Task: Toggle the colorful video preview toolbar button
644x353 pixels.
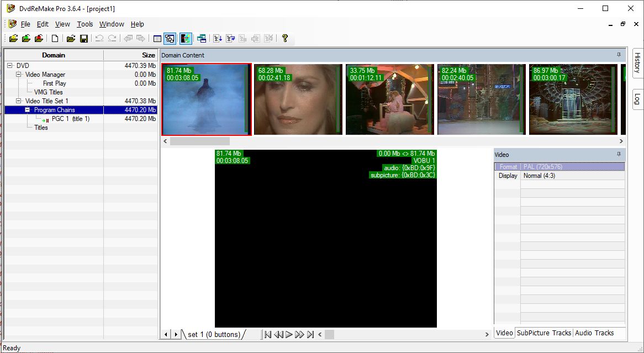Action: click(x=186, y=39)
